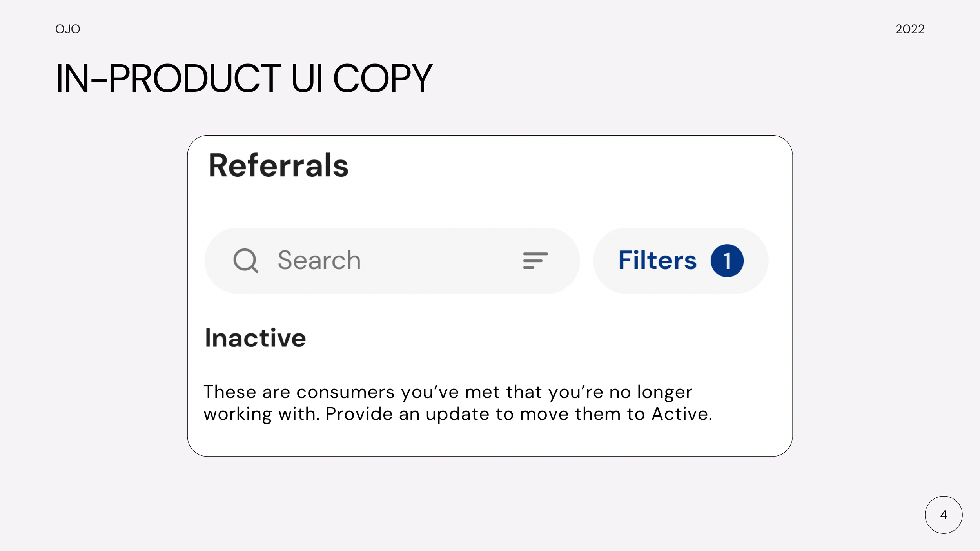This screenshot has height=551, width=980.
Task: Click the inactive consumers description text
Action: coord(458,403)
